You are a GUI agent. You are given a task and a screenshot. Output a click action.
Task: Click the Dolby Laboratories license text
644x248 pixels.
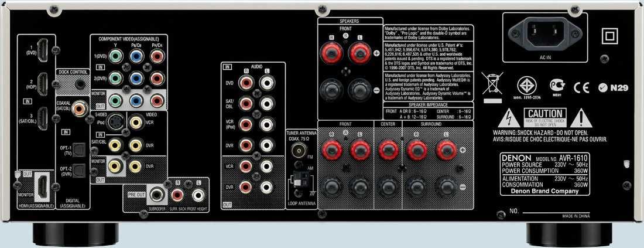point(429,32)
